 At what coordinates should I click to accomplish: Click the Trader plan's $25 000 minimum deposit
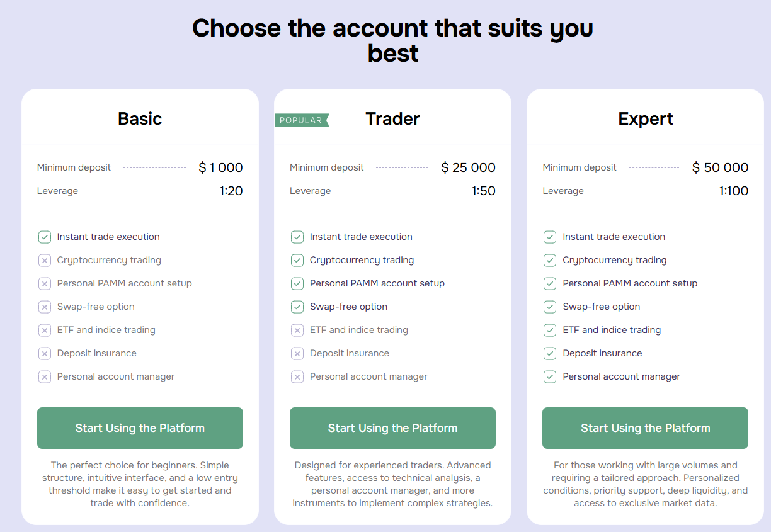tap(468, 167)
